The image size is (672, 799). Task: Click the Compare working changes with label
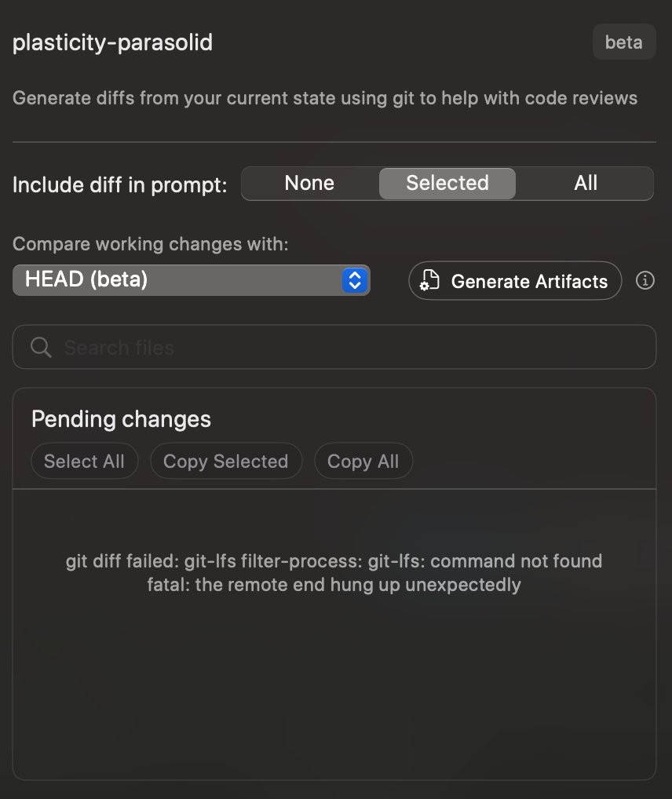point(151,244)
